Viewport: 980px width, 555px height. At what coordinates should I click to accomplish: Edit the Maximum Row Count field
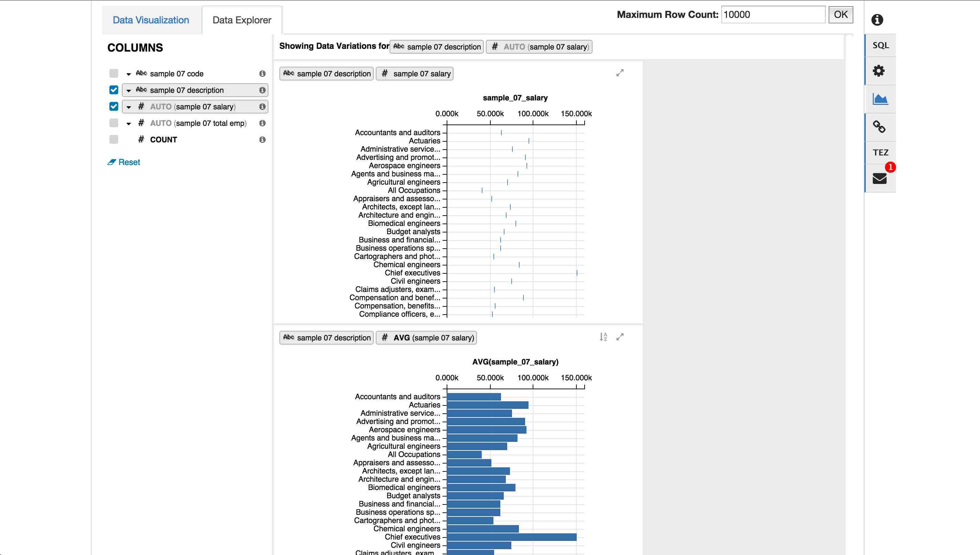(773, 15)
